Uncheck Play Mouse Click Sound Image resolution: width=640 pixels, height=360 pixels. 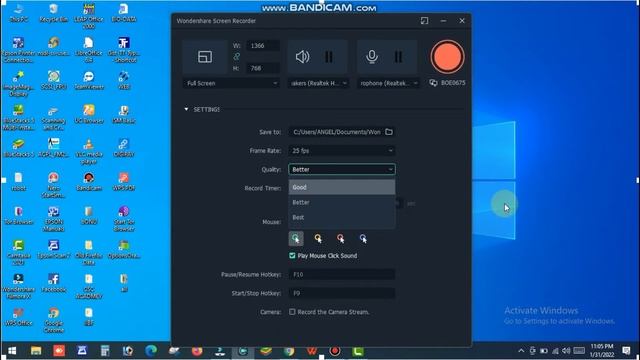292,256
